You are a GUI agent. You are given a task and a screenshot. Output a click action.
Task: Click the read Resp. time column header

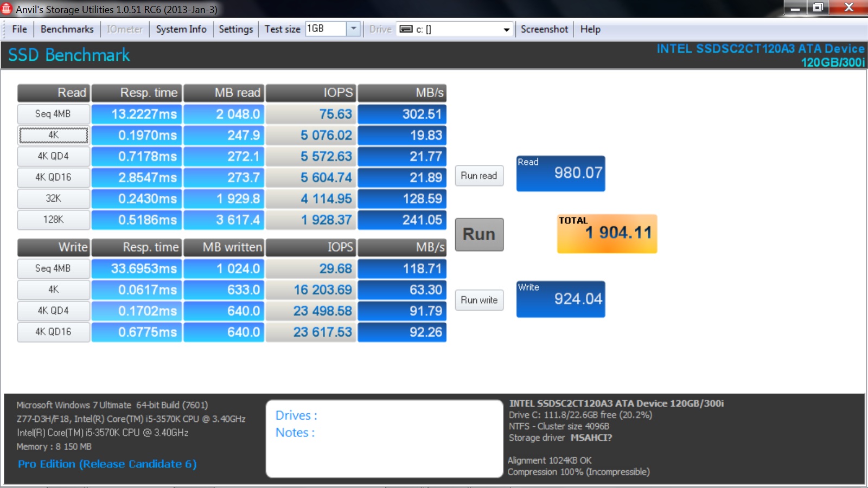[137, 93]
